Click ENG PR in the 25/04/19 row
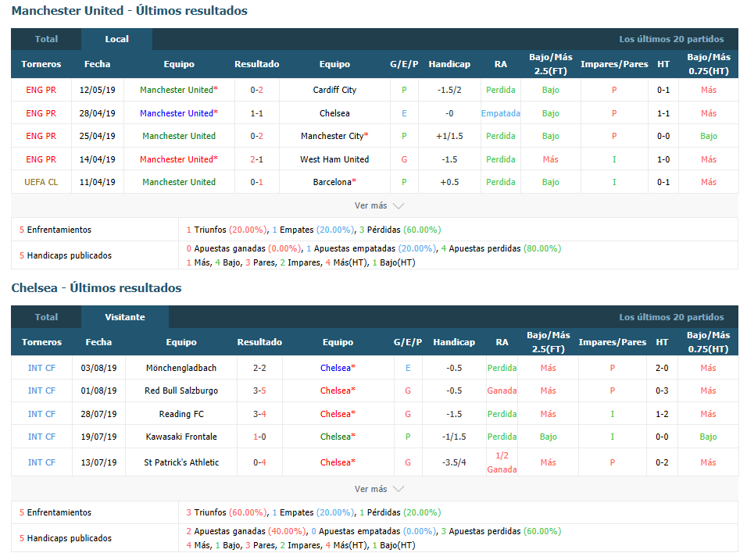Viewport: 747px width, 560px height. click(41, 136)
